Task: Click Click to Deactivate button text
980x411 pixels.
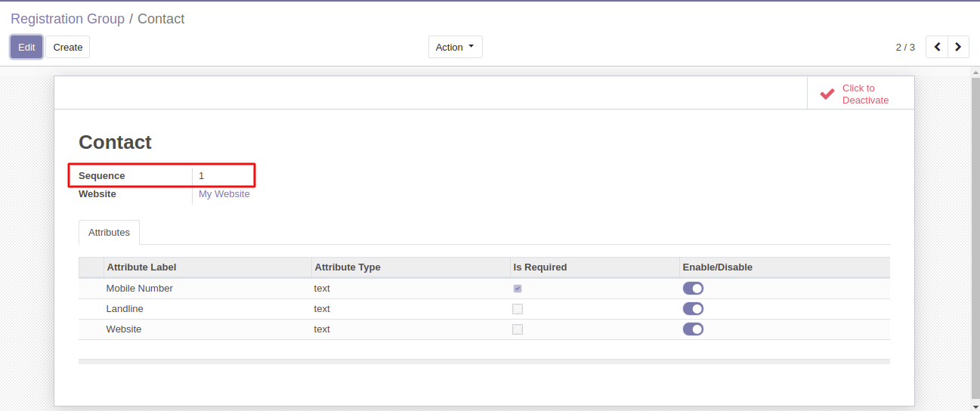Action: [x=865, y=94]
